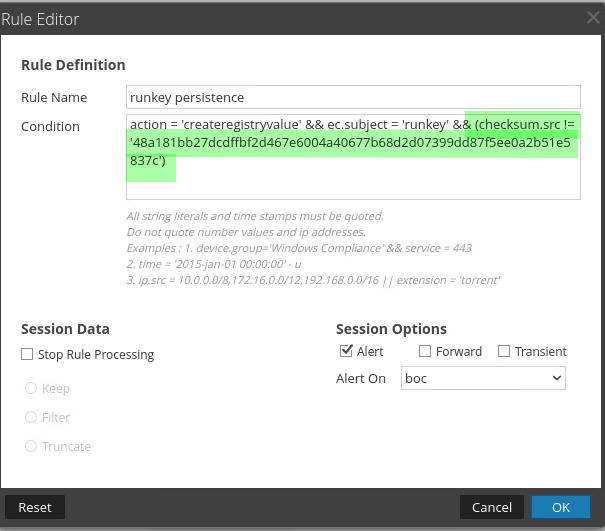The height and width of the screenshot is (531, 605).
Task: Click the Session Data heading
Action: point(65,329)
